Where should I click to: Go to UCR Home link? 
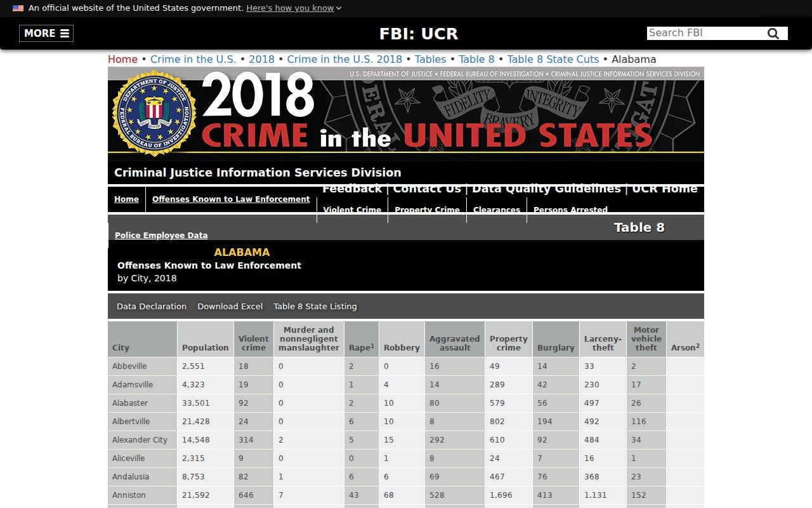tap(665, 189)
